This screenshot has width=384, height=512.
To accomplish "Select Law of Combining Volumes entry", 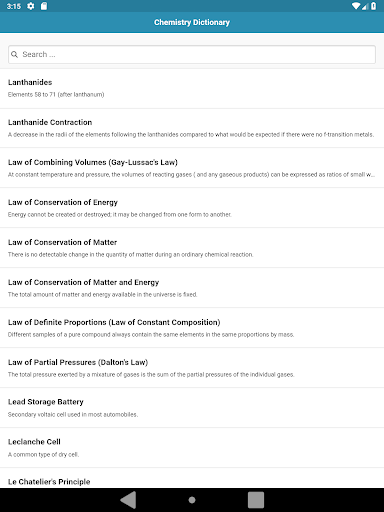I will click(x=192, y=168).
